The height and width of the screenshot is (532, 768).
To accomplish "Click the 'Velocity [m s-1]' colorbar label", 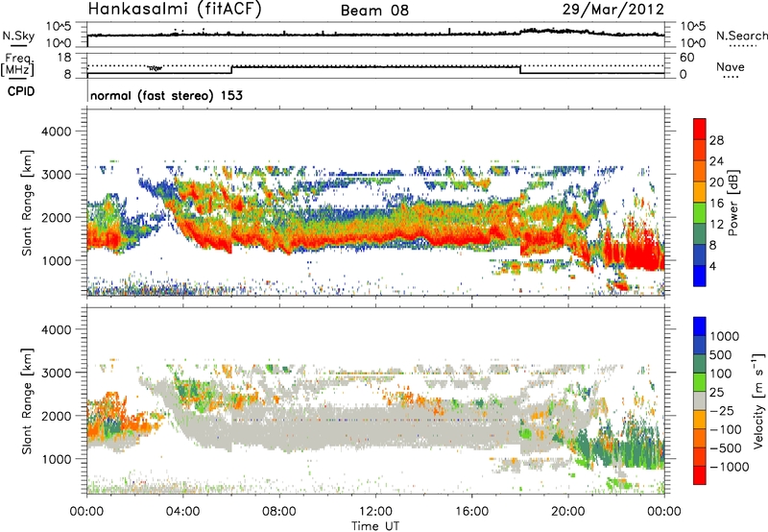I will click(x=758, y=399).
